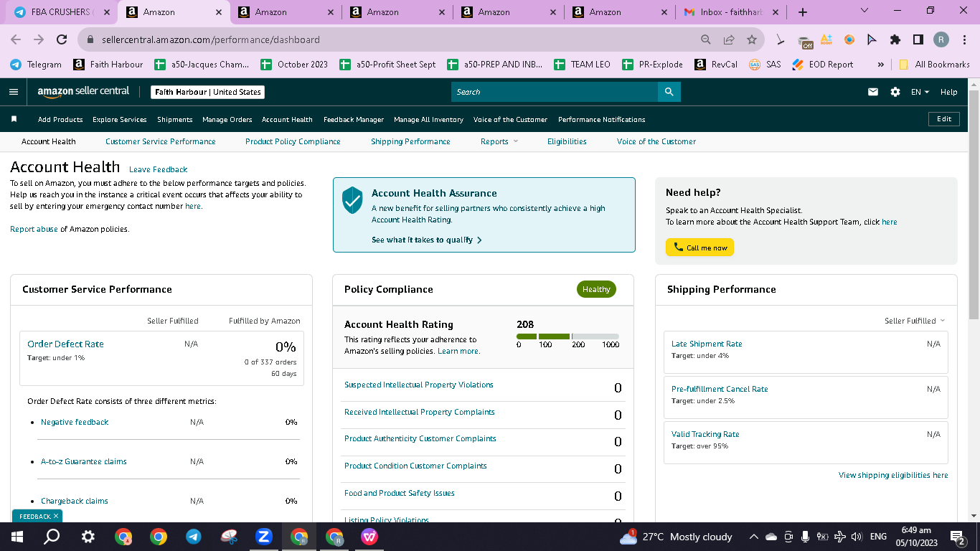Click the Healthy status badge
The image size is (980, 551).
tap(596, 289)
